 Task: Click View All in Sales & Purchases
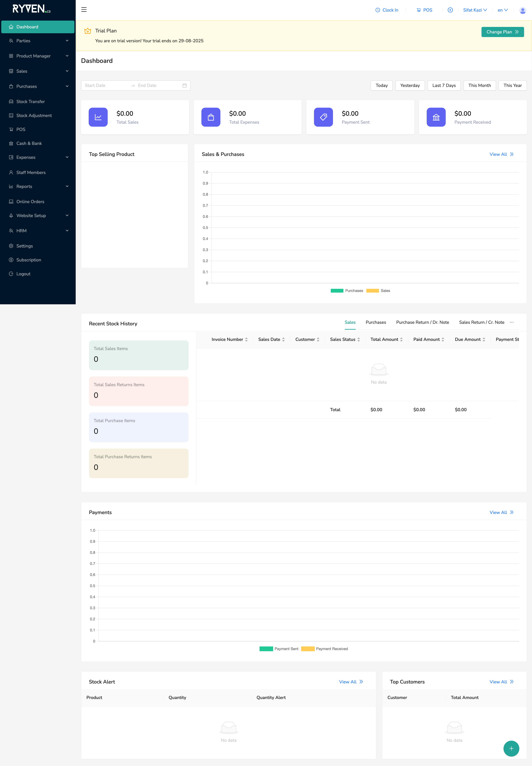[501, 154]
